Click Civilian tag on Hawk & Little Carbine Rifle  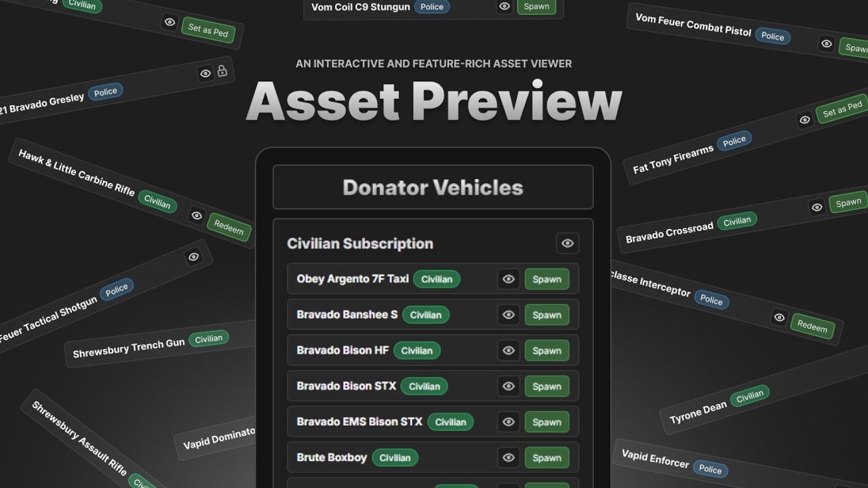tap(157, 201)
